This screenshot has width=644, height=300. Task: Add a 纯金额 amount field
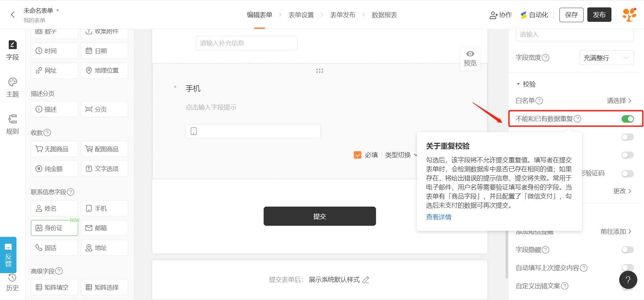[54, 169]
